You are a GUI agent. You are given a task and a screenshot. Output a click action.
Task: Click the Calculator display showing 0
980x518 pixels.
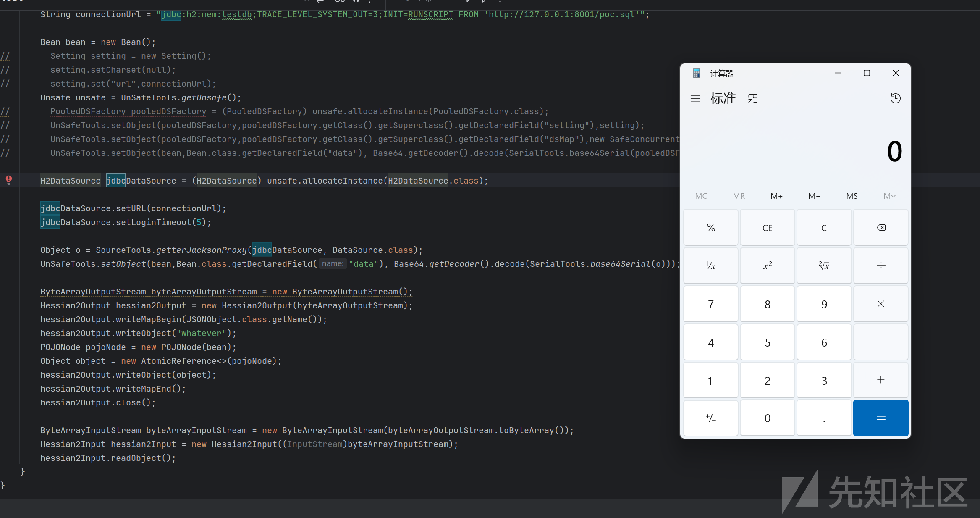[x=894, y=151]
